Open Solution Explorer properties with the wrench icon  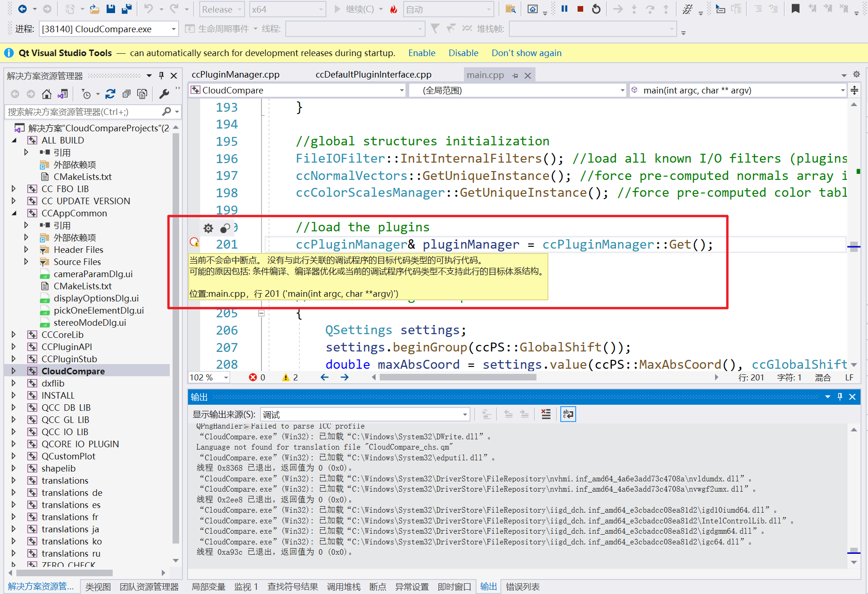164,94
